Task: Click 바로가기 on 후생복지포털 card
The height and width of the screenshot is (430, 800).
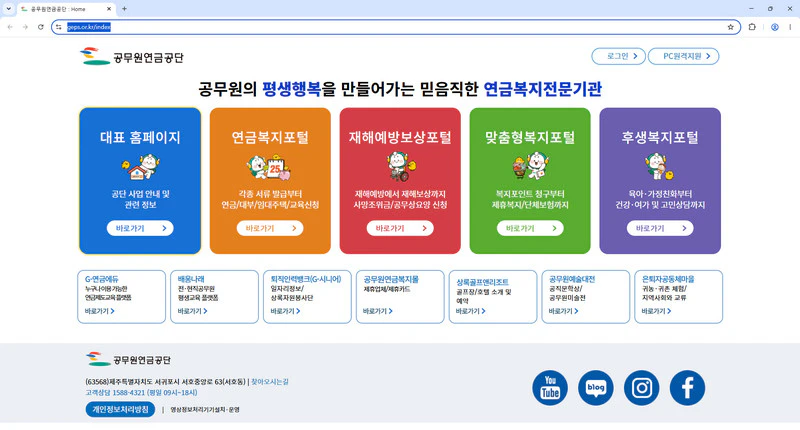Action: coord(660,228)
